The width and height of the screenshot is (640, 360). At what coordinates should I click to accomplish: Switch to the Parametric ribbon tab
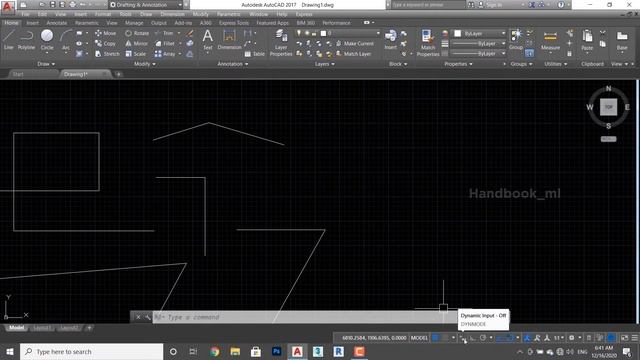tap(87, 23)
